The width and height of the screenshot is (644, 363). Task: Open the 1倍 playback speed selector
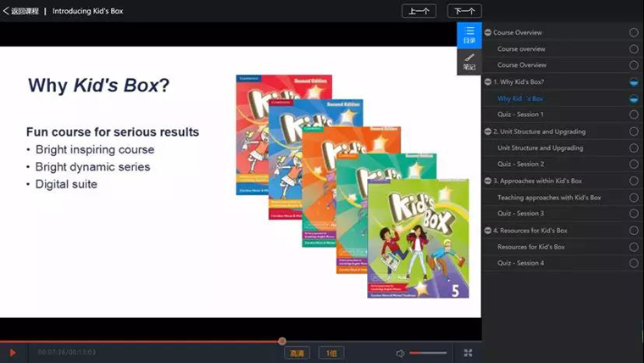point(331,353)
